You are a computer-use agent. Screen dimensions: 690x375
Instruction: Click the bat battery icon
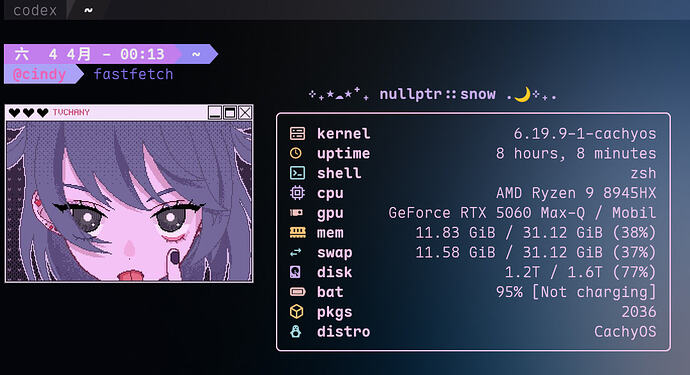coord(297,292)
